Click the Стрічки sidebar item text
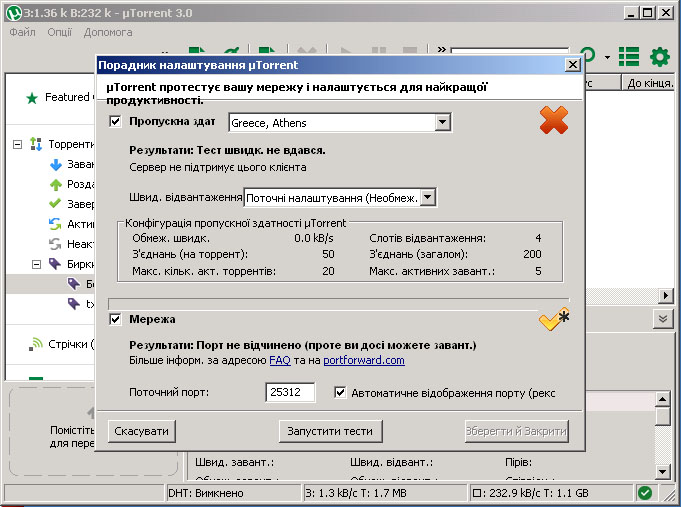Image resolution: width=681 pixels, height=507 pixels. tap(71, 344)
